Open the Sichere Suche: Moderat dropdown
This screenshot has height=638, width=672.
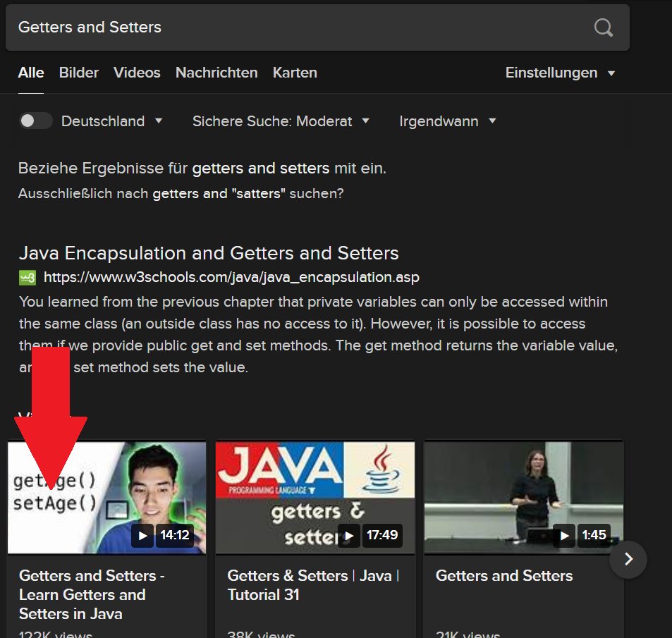[x=281, y=121]
